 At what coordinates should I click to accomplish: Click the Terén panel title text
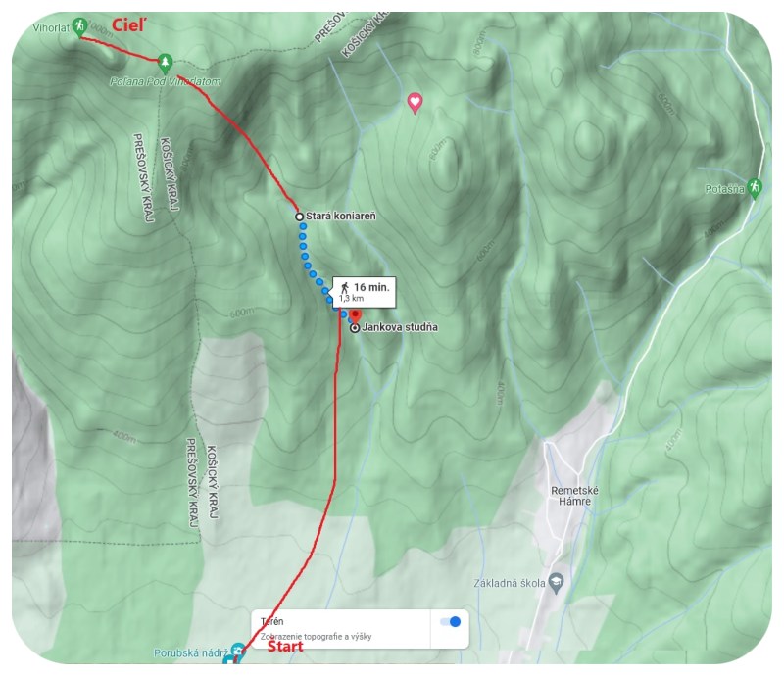(272, 621)
